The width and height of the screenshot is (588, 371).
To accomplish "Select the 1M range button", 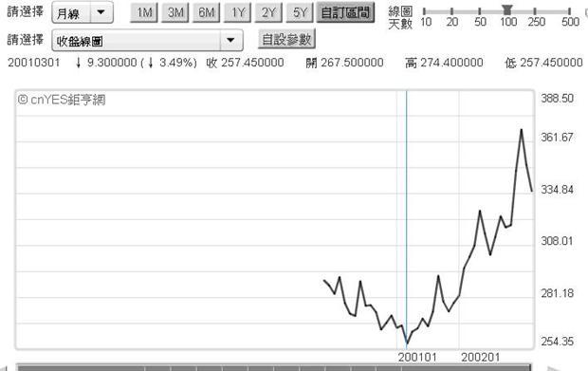I will [x=144, y=12].
